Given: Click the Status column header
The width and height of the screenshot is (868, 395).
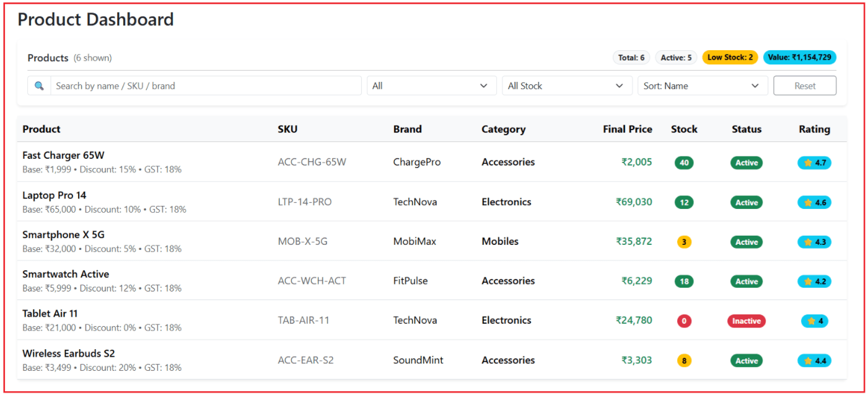Looking at the screenshot, I should coord(747,129).
